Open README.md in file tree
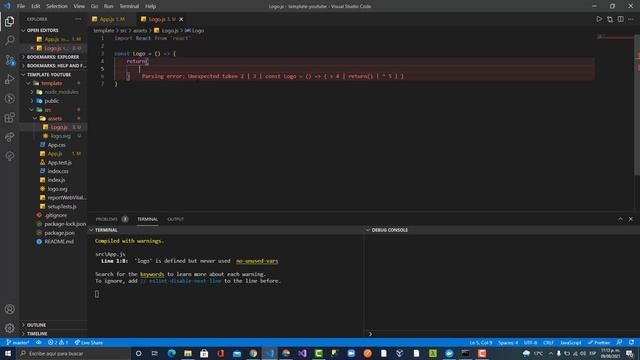The width and height of the screenshot is (640, 360). pos(59,242)
